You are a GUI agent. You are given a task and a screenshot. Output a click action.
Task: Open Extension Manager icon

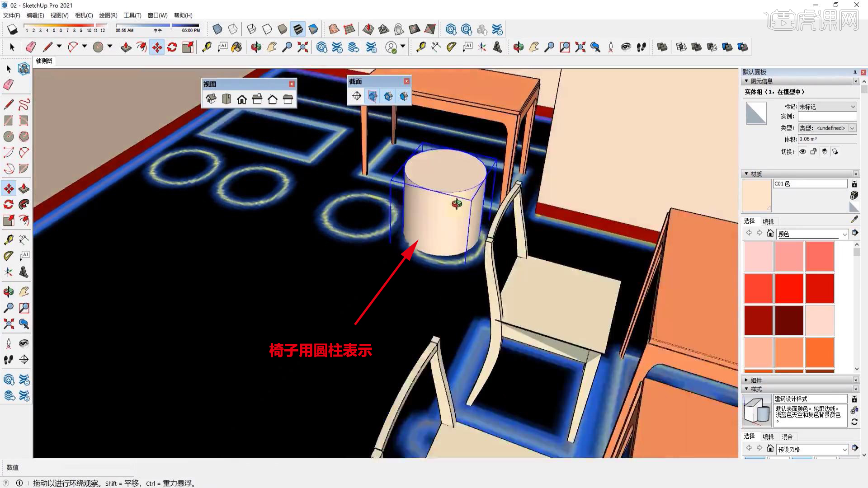pos(372,47)
